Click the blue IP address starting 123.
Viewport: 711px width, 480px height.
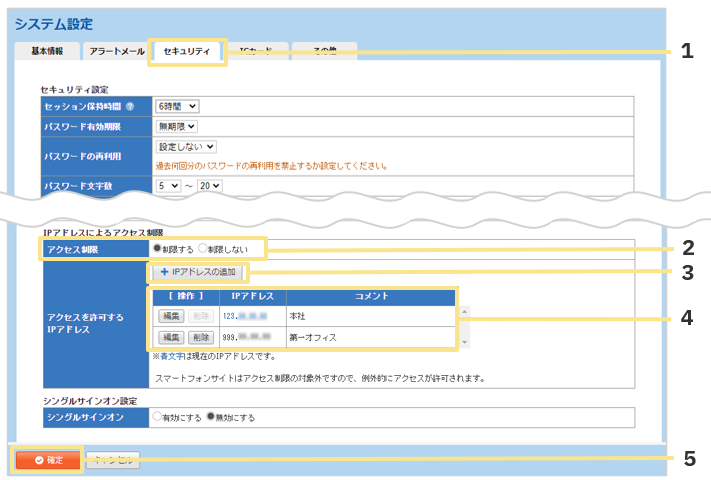tap(245, 316)
